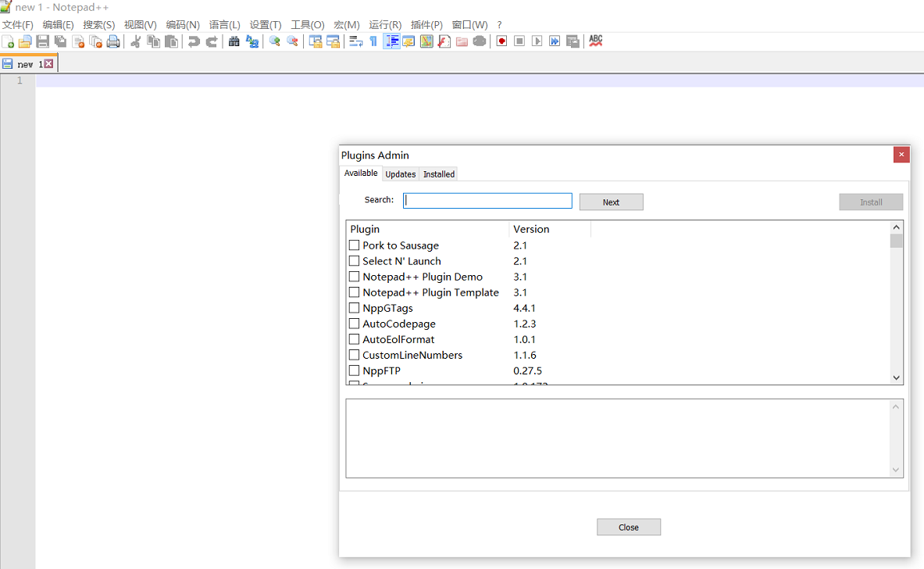Viewport: 924px width, 569px height.
Task: Select the AutoEolFormat plugin checkbox
Action: click(x=354, y=339)
